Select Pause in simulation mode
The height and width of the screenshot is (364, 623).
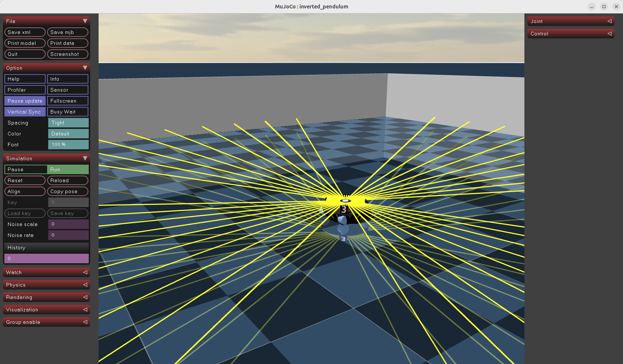[x=26, y=169]
